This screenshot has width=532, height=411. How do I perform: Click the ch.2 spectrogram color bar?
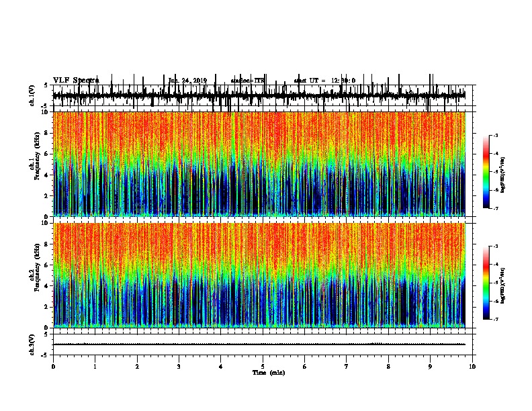pyautogui.click(x=486, y=283)
